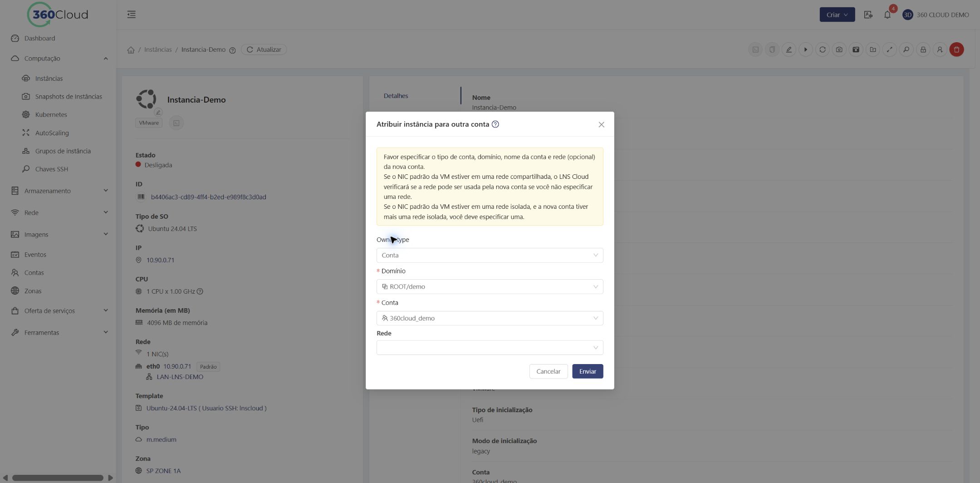Click the filled camera volume snapshot icon
Viewport: 980px width, 483px height.
click(x=856, y=49)
